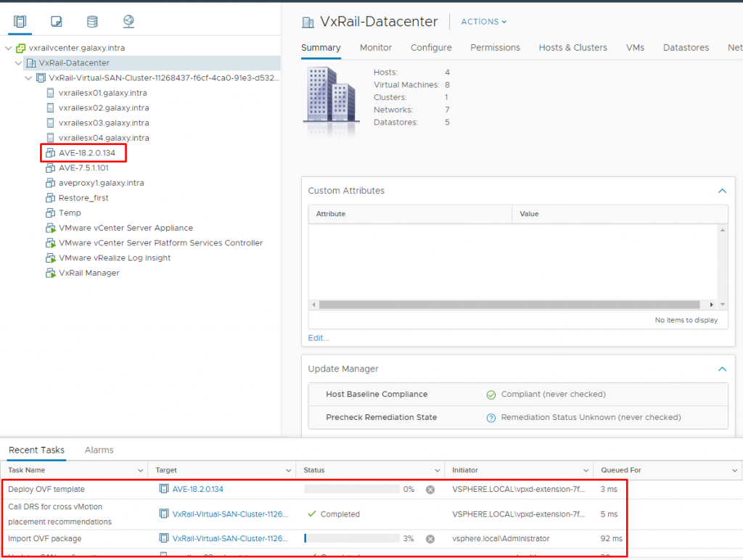Click the host icon for vxrailesx03.galaxy.intra
This screenshot has height=560, width=743.
[50, 123]
